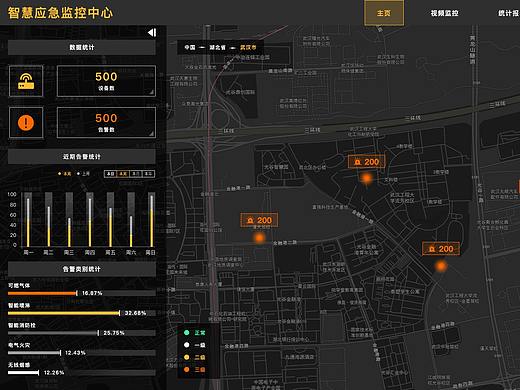Toggle the white 上周 chart legend
Screen dimensions: 520x390
84,174
